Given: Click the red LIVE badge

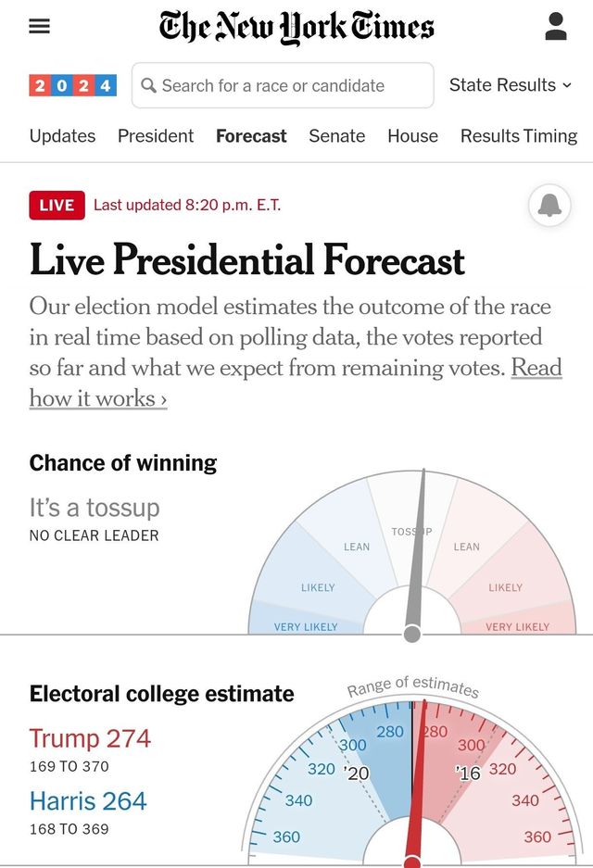Looking at the screenshot, I should coord(57,205).
